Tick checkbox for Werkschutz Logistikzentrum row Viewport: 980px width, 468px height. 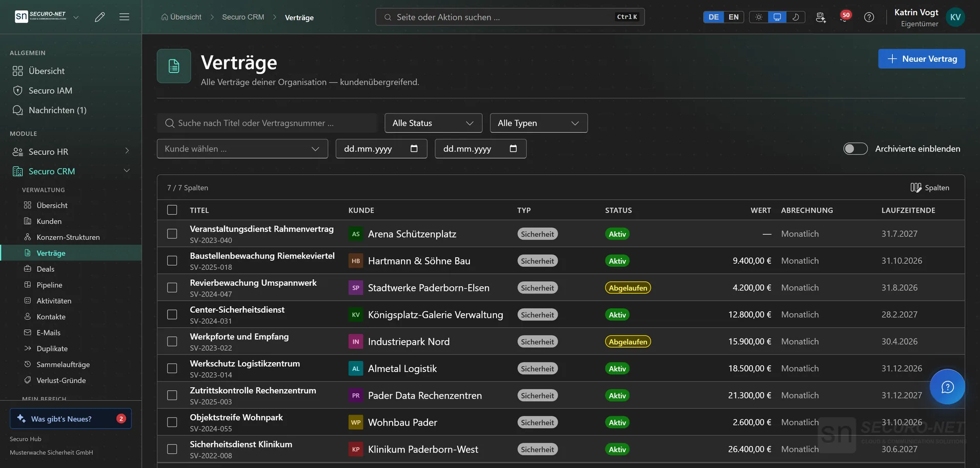172,369
